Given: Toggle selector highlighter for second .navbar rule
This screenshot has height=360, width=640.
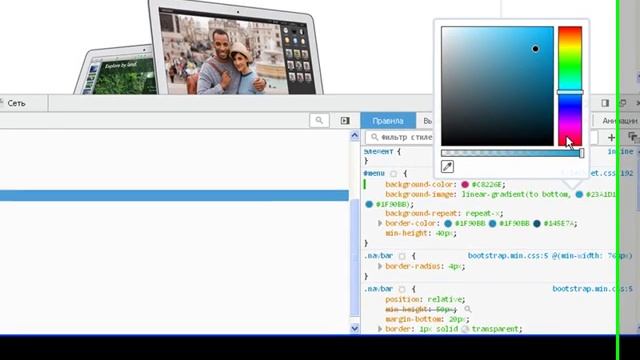Looking at the screenshot, I should click(x=402, y=289).
